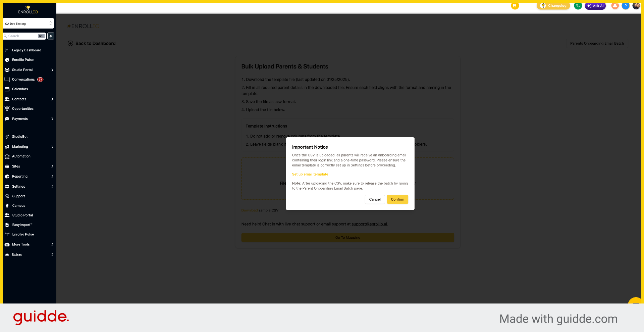This screenshot has height=332, width=644.
Task: Expand the Extras submenu chevron
Action: [52, 254]
